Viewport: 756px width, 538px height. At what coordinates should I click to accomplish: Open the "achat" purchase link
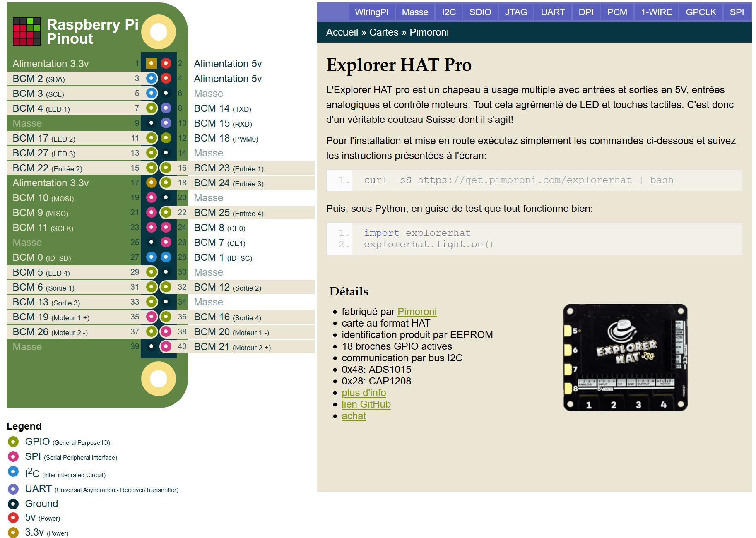tap(354, 416)
